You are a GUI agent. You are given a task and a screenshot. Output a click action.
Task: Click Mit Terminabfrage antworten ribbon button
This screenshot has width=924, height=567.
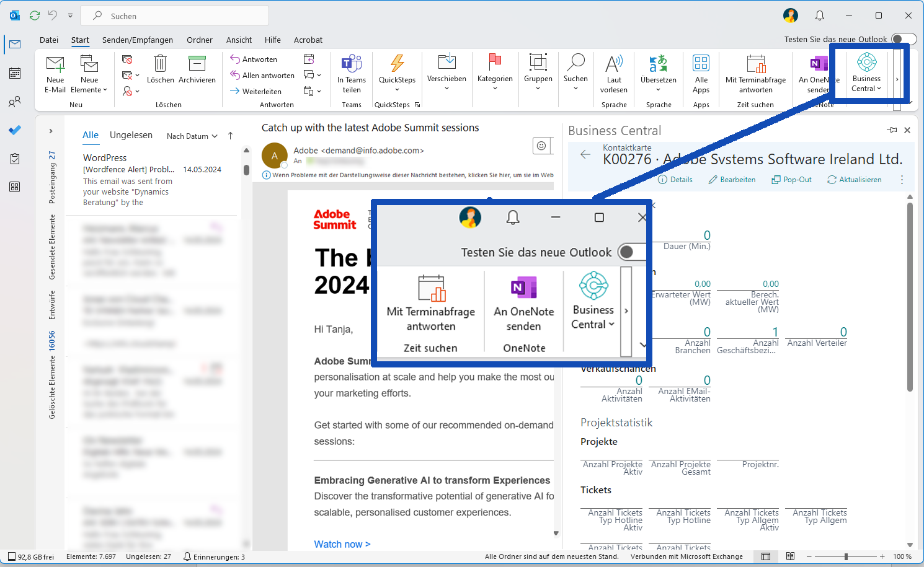click(x=755, y=74)
